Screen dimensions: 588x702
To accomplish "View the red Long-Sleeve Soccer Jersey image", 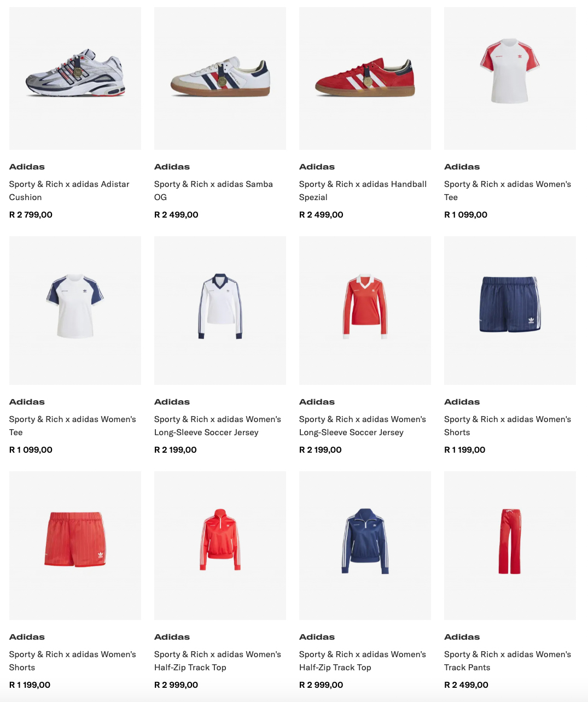I will 365,311.
